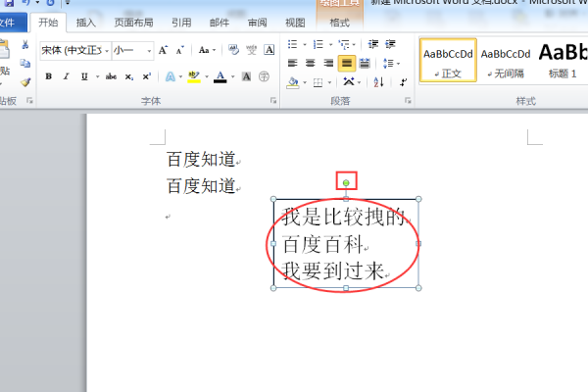Click the text box green rotation handle
The height and width of the screenshot is (392, 588).
coord(346,182)
